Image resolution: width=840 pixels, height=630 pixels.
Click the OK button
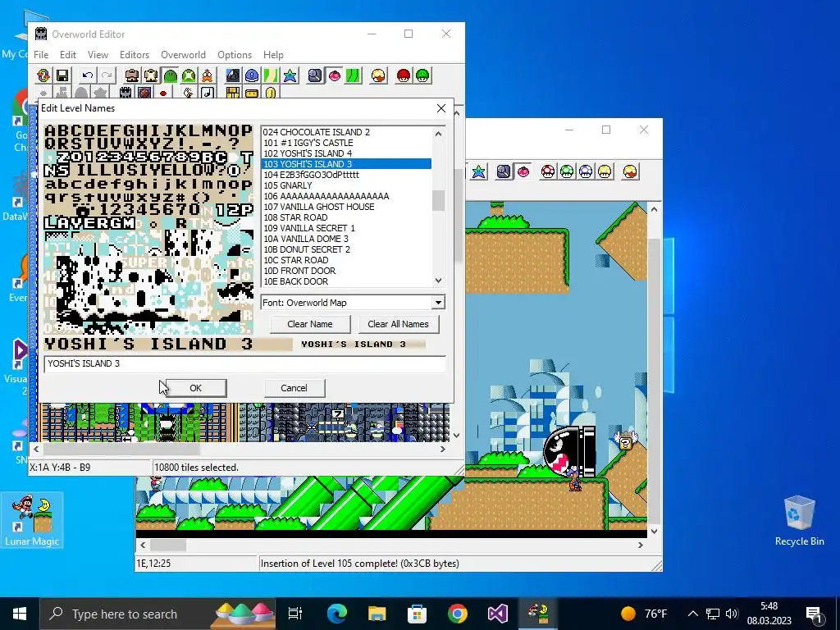coord(195,388)
